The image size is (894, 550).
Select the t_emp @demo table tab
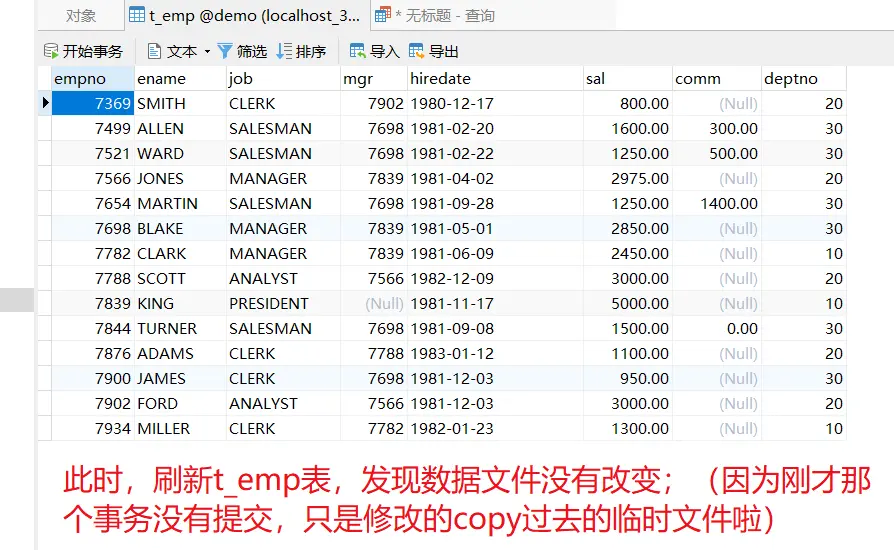click(246, 15)
